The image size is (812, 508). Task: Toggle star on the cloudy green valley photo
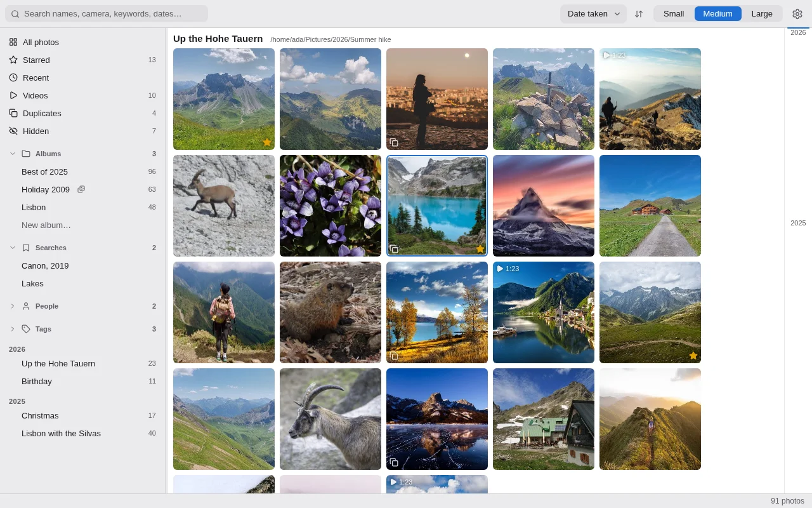693,356
